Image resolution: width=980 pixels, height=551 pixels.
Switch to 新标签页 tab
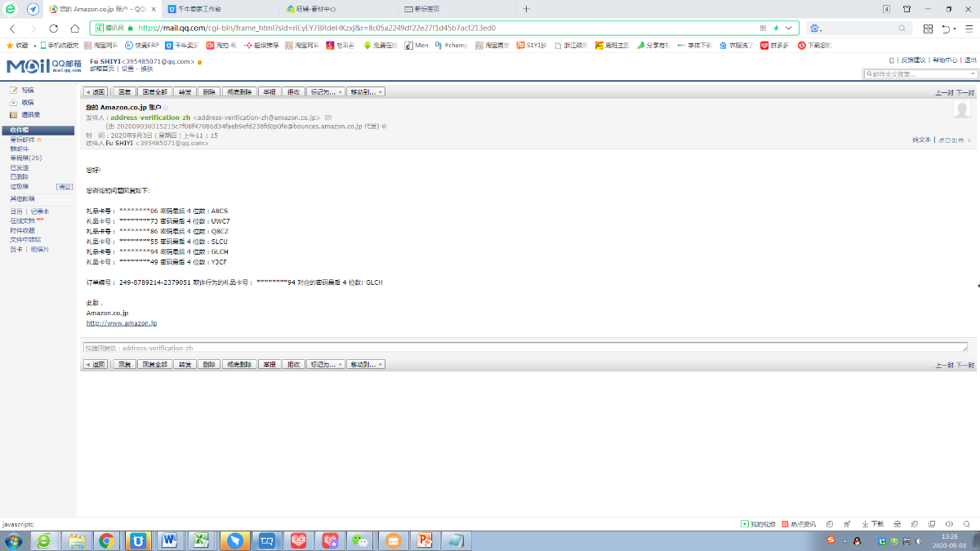click(x=457, y=9)
